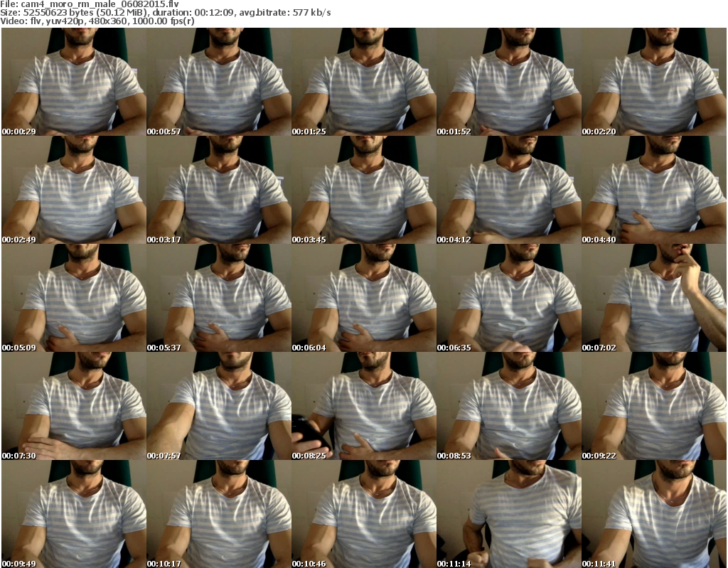728x568 pixels.
Task: Select the thumbnail stamped 00:03:17
Action: pyautogui.click(x=219, y=190)
